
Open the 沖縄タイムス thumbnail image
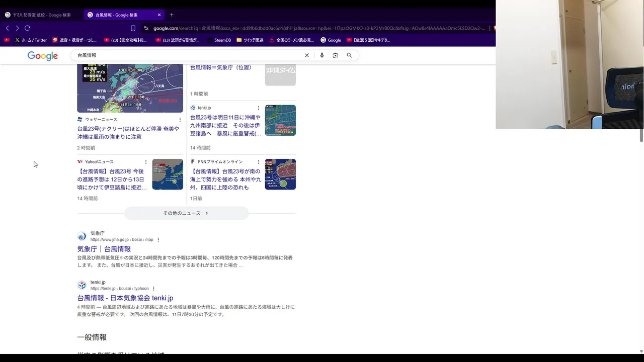[x=280, y=74]
